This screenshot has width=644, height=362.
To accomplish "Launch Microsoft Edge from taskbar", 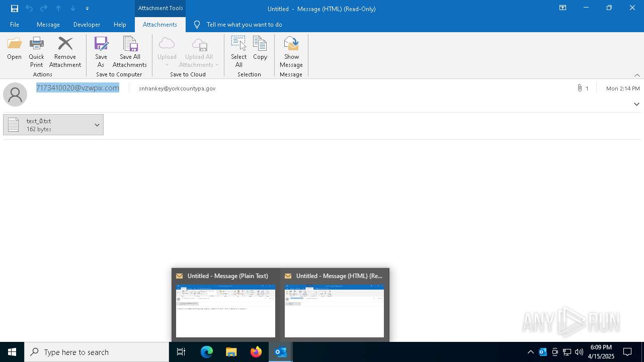I will click(207, 352).
